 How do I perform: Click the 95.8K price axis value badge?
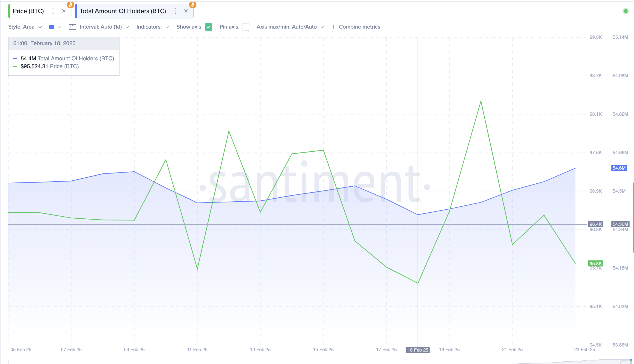click(595, 264)
